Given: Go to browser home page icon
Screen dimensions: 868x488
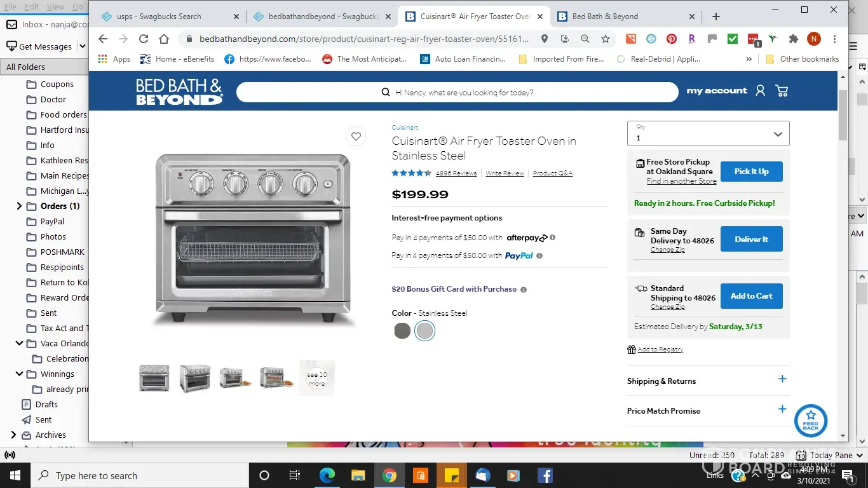Looking at the screenshot, I should pos(164,39).
